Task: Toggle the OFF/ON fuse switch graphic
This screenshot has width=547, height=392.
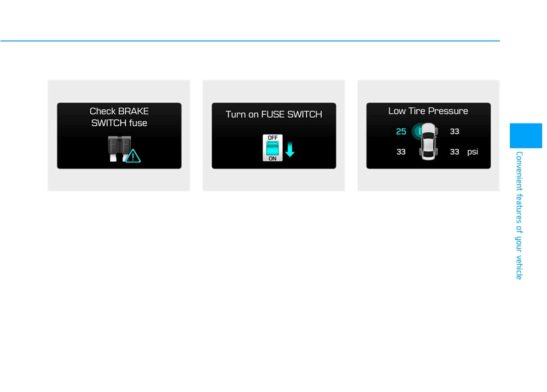Action: click(272, 148)
